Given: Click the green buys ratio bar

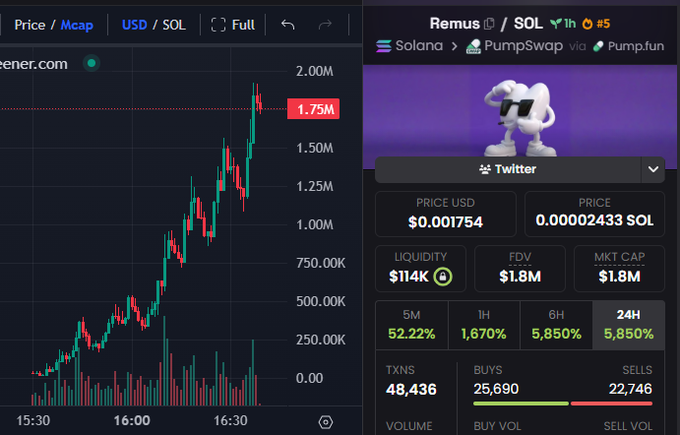Looking at the screenshot, I should tap(521, 403).
